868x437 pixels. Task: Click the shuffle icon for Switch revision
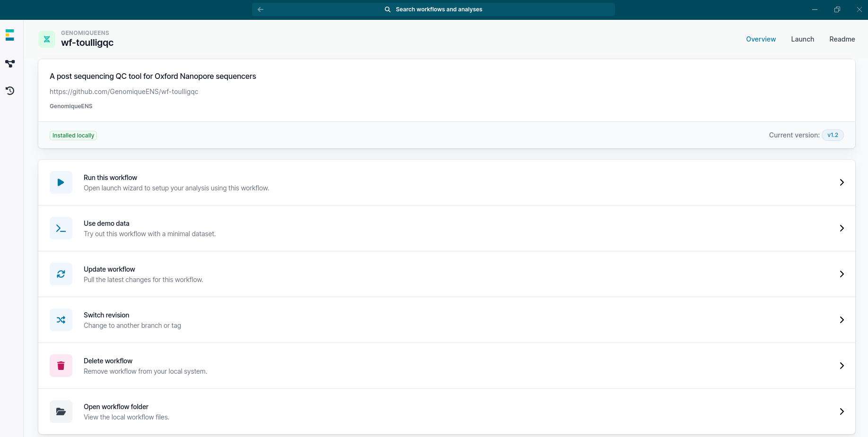click(61, 320)
